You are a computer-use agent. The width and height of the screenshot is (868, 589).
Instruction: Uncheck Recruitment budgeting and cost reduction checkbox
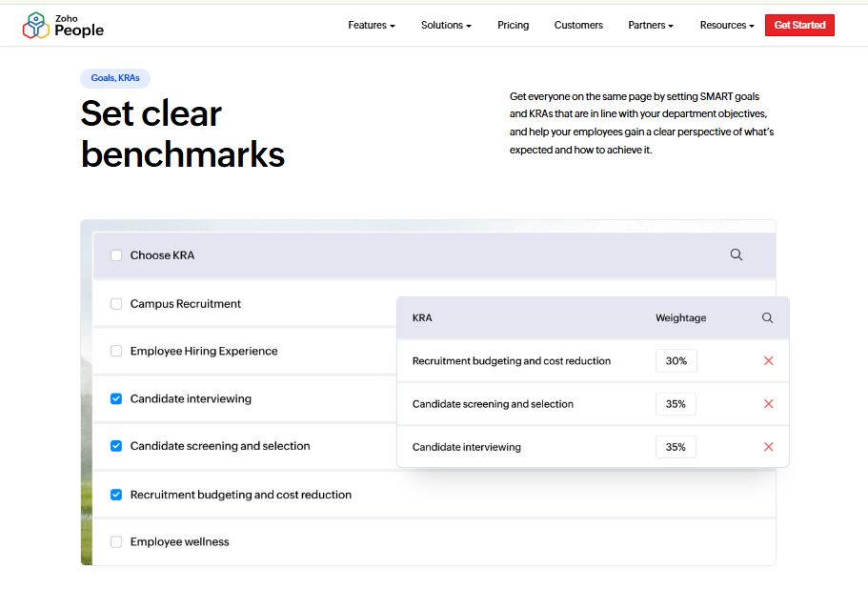(x=116, y=495)
